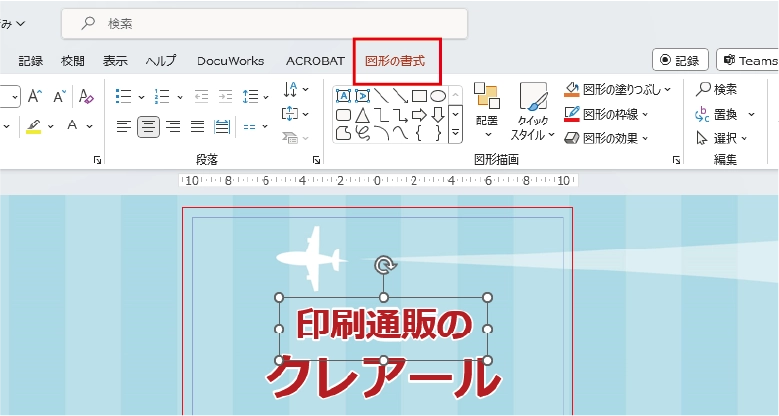This screenshot has height=416, width=779.
Task: Switch to the DocuWorks tab
Action: 231,61
